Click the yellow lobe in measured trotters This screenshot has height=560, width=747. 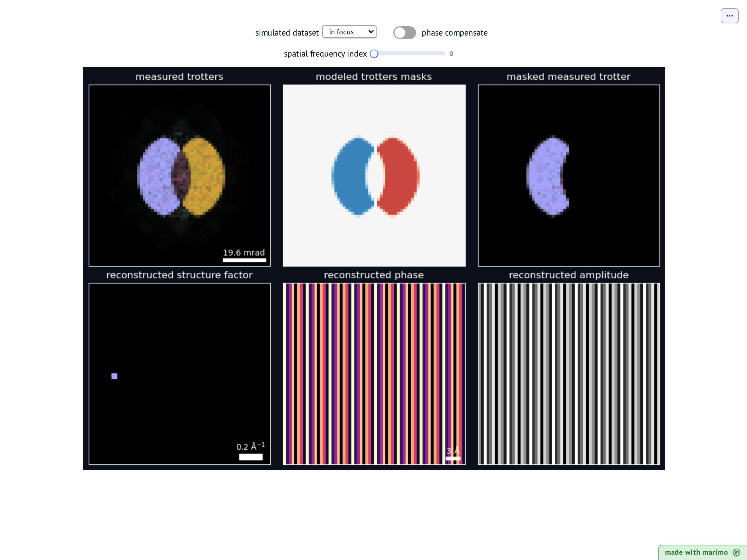[x=206, y=176]
